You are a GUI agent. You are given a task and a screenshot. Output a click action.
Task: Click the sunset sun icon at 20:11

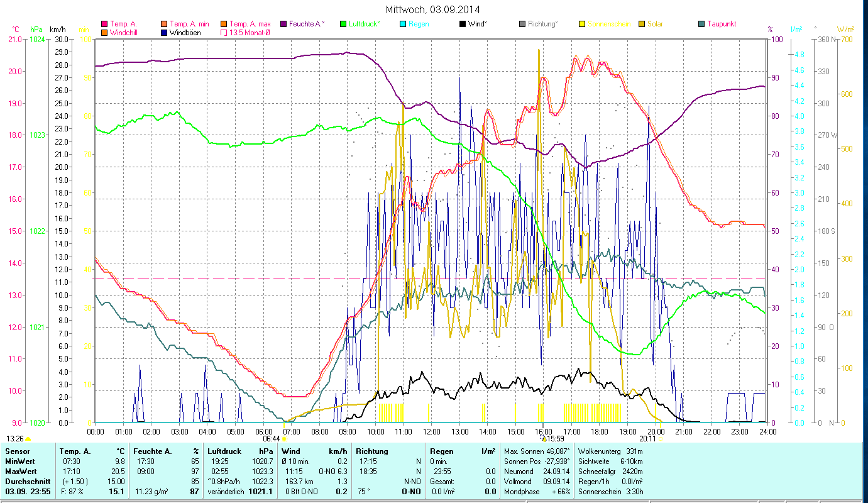pyautogui.click(x=659, y=439)
